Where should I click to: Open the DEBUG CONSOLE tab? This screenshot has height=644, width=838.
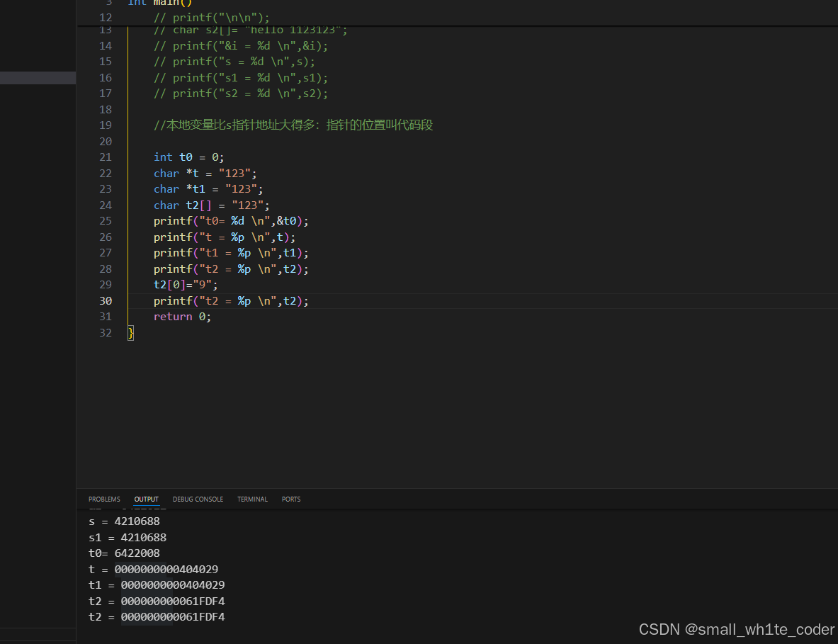[198, 499]
